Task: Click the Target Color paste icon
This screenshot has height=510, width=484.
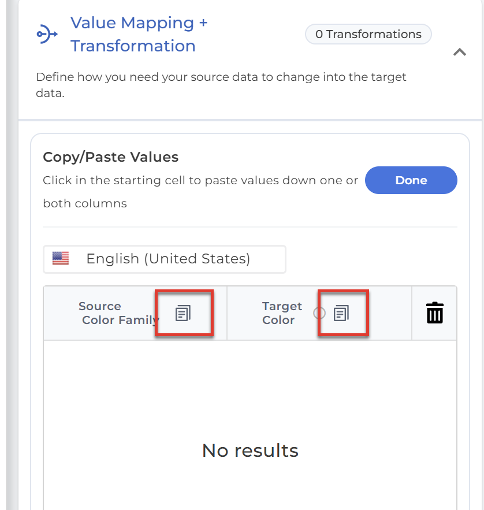Action: (341, 313)
